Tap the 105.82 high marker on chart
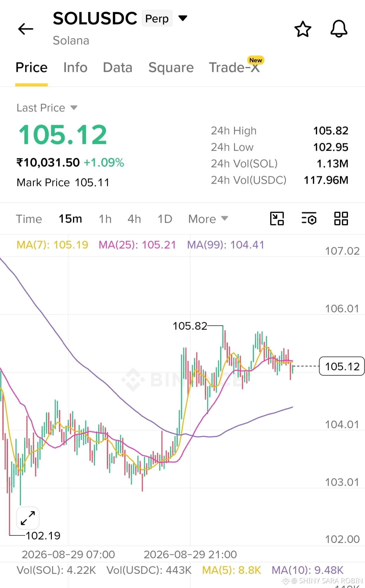Screen dimensions: 365x588 point(190,326)
